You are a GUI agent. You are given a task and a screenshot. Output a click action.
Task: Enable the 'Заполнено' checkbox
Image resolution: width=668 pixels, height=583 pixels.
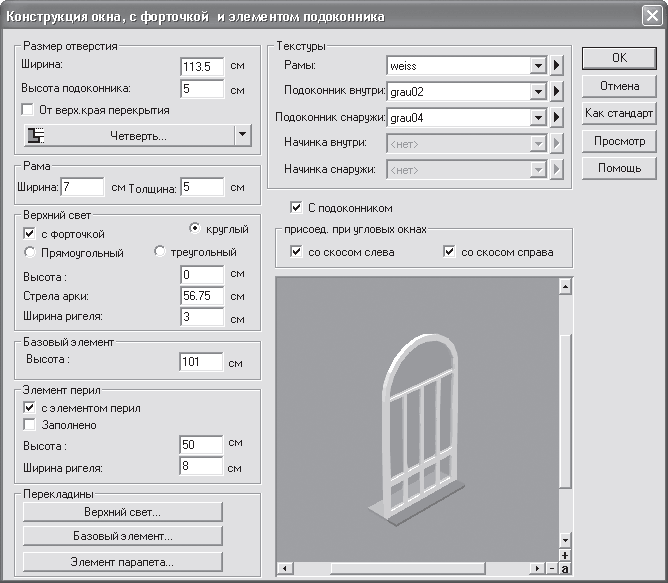(29, 424)
